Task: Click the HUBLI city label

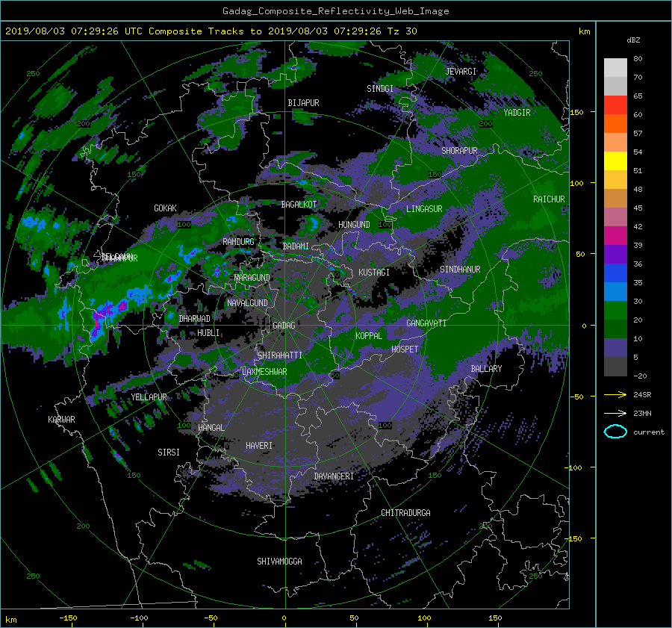Action: coord(208,333)
